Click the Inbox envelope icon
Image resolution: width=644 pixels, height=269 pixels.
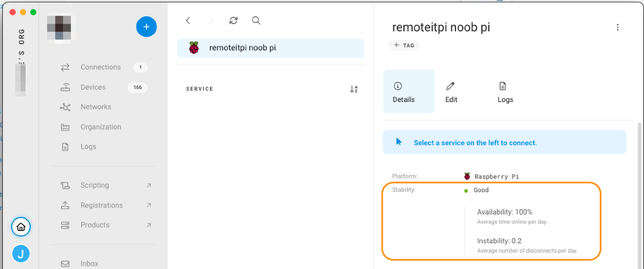click(65, 263)
